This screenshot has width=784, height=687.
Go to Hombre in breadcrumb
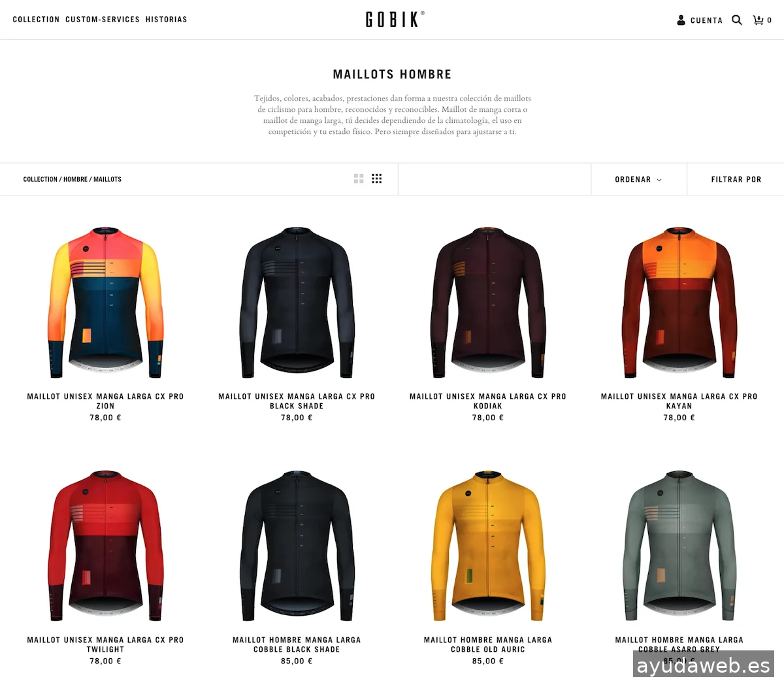pyautogui.click(x=75, y=179)
